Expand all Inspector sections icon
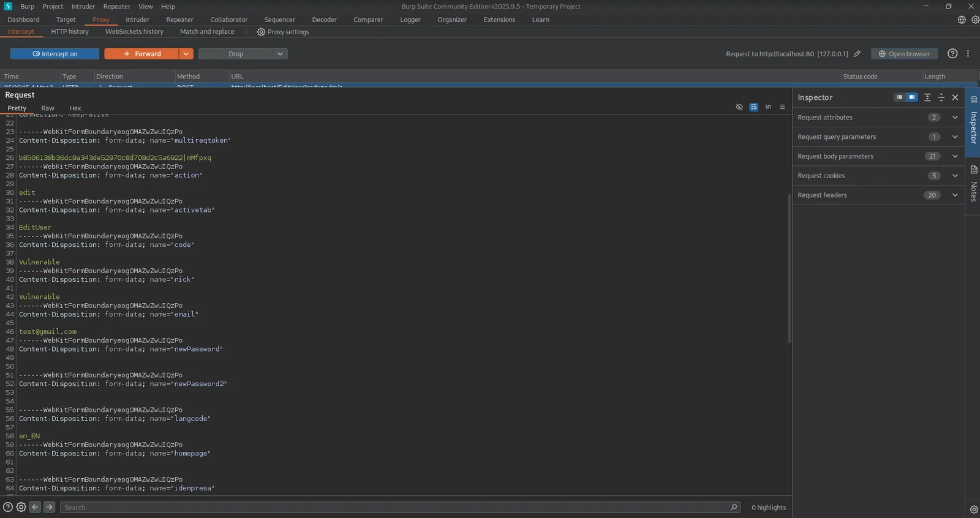 pyautogui.click(x=927, y=97)
